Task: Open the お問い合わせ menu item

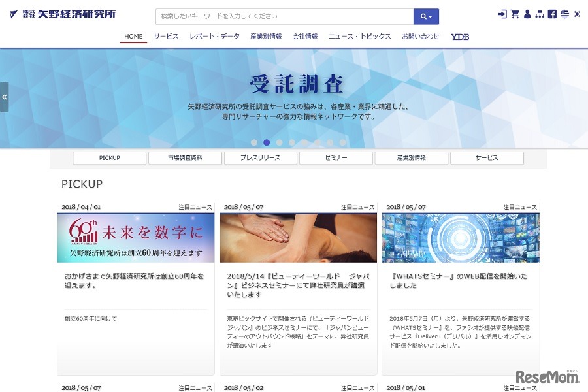Action: click(420, 37)
